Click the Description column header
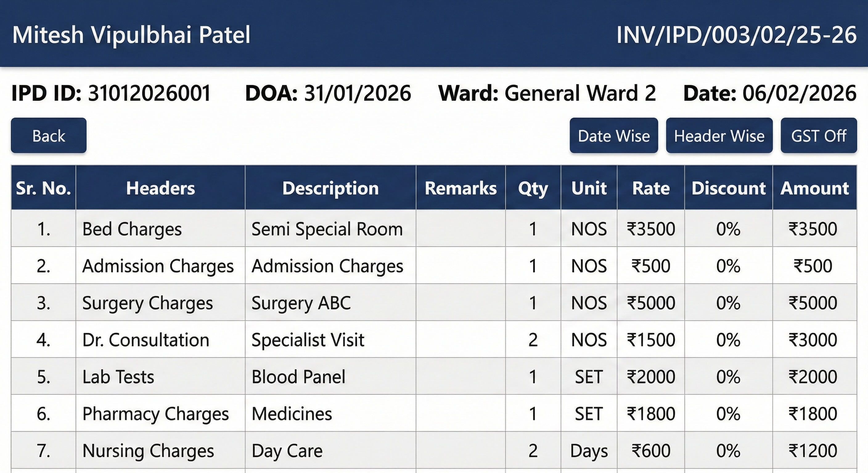Viewport: 868px width, 473px height. (330, 188)
